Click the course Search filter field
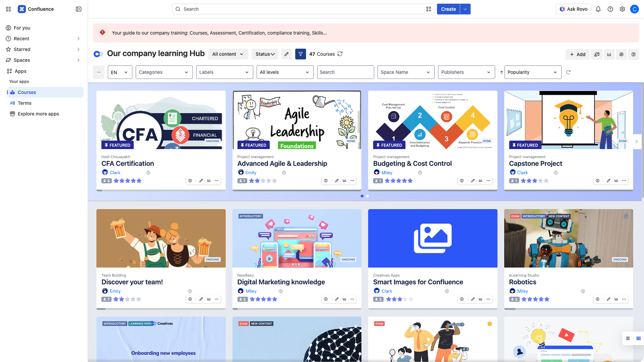Image resolution: width=644 pixels, height=362 pixels. [x=345, y=72]
